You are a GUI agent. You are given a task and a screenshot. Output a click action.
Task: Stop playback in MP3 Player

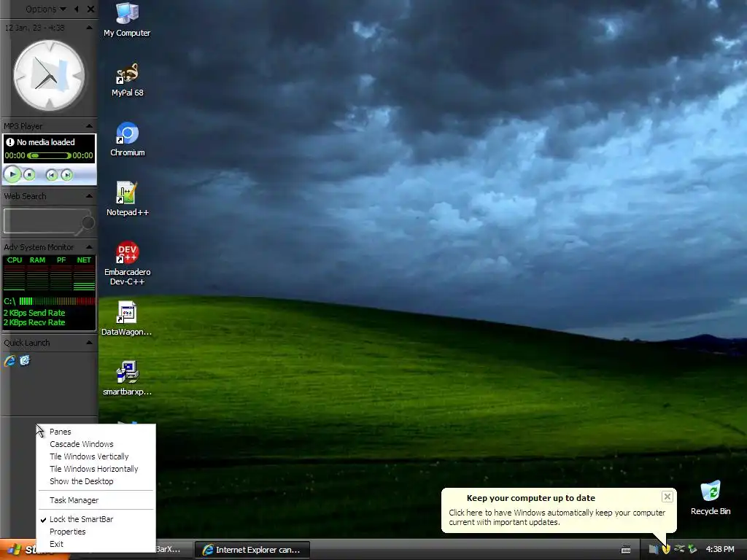point(29,175)
